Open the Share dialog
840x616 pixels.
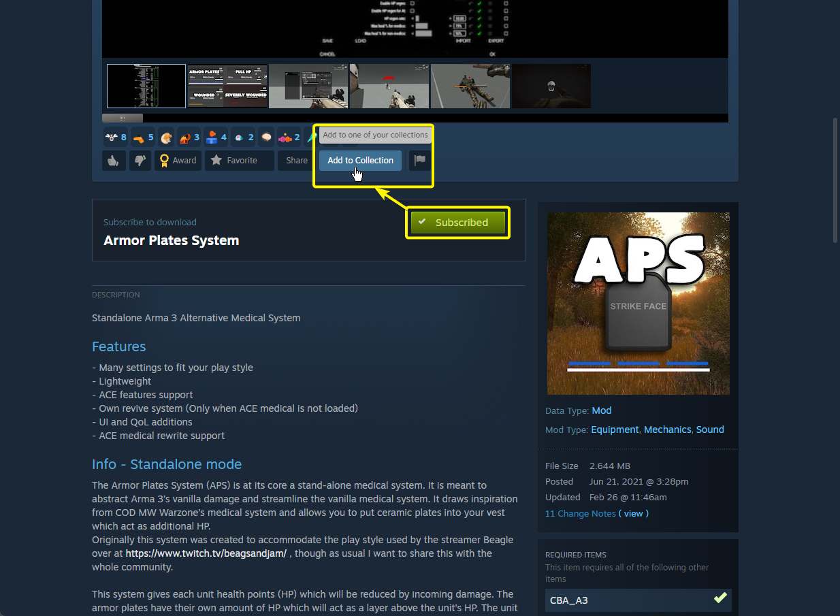pyautogui.click(x=297, y=161)
